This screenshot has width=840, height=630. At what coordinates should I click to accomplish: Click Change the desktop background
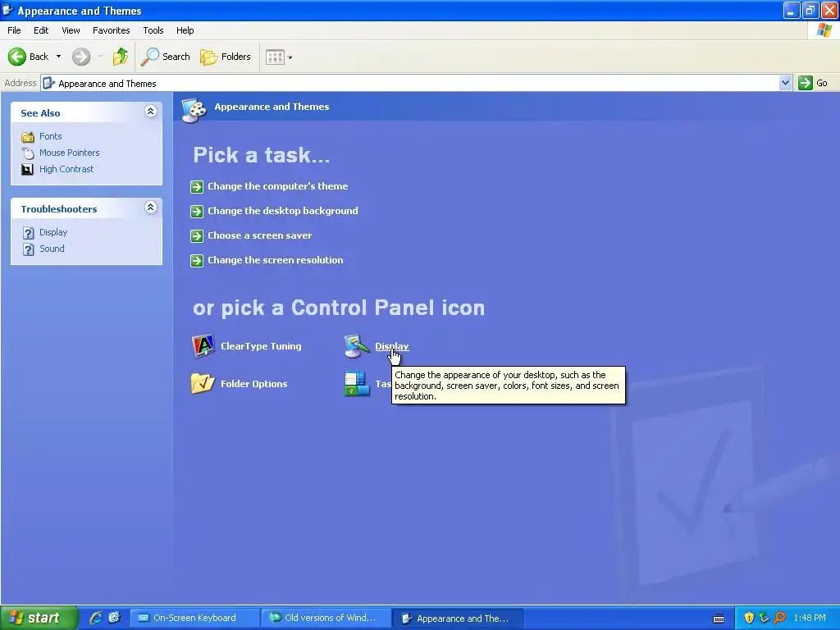tap(283, 211)
